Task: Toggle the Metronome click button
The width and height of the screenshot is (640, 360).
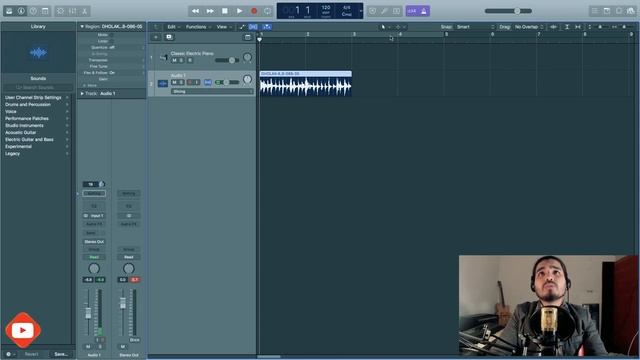Action: 424,11
